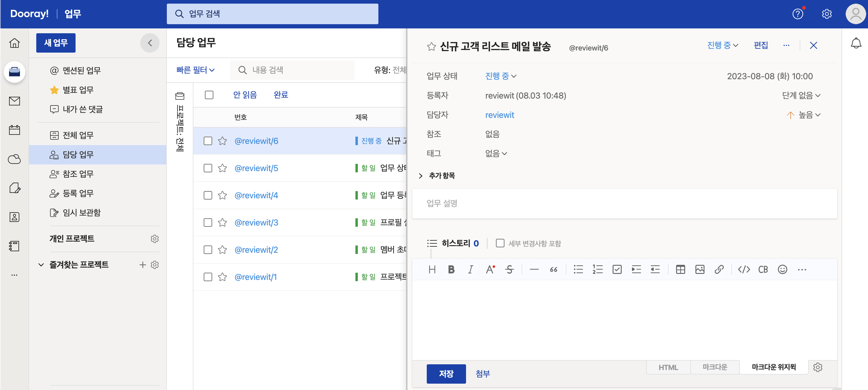Open the mail icon in the left sidebar
The height and width of the screenshot is (390, 868).
14,101
